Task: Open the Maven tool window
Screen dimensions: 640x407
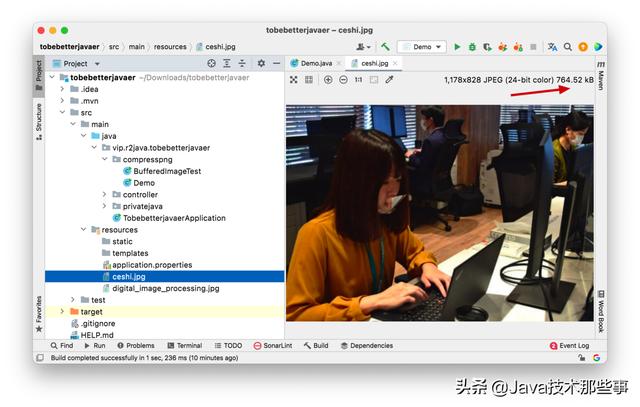Action: pyautogui.click(x=601, y=76)
